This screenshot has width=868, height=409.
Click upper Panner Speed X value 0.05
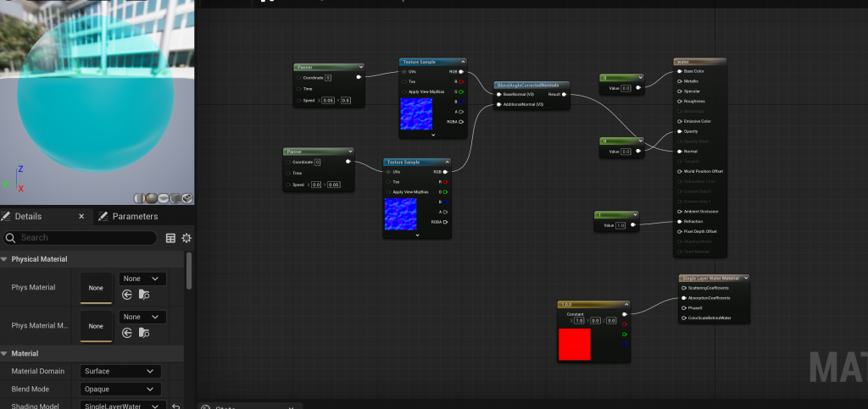(328, 101)
